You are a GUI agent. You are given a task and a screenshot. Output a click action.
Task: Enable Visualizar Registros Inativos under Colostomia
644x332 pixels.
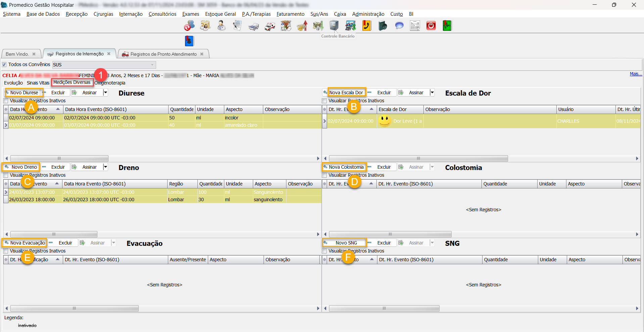click(x=324, y=175)
